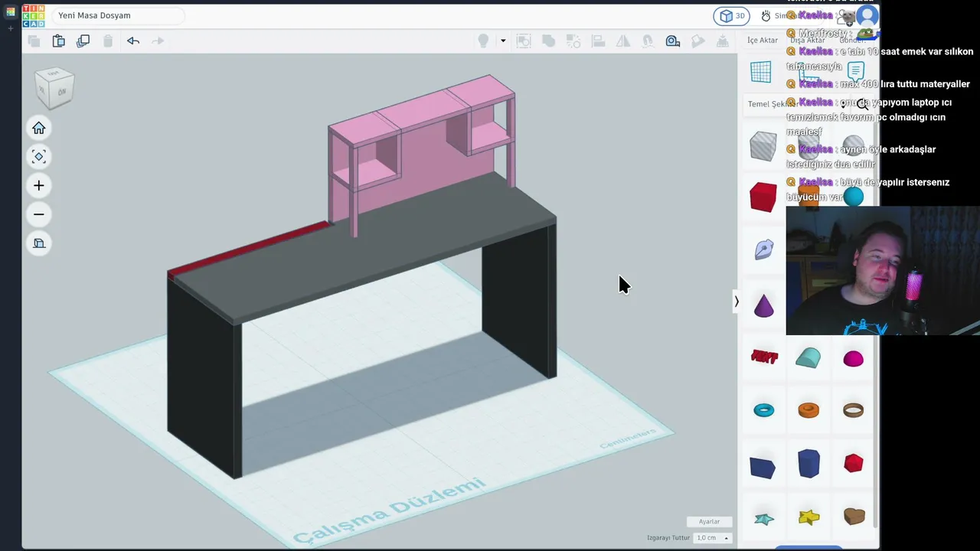The height and width of the screenshot is (551, 980).
Task: Zoom out with minus button
Action: [39, 214]
